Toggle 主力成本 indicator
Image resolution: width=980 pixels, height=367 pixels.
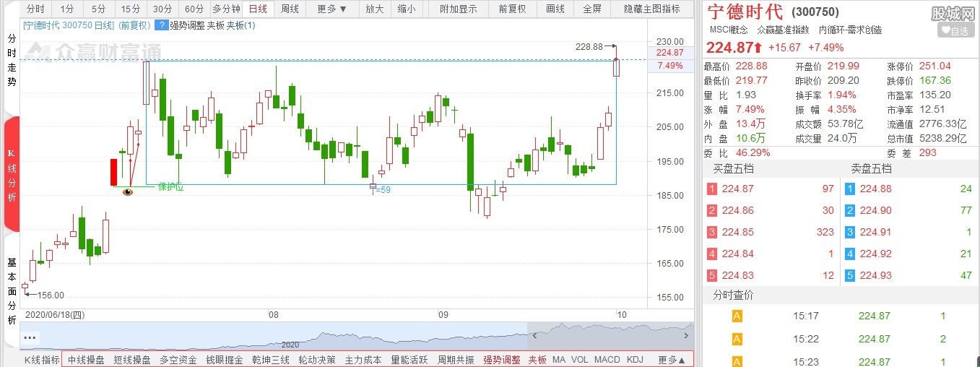click(363, 360)
